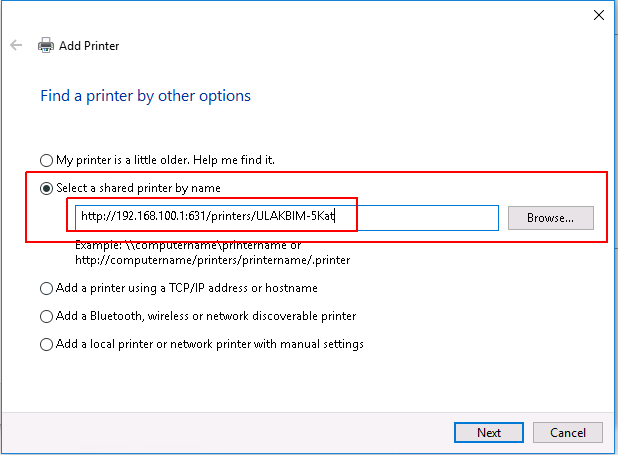Click the back arrow icon
The height and width of the screenshot is (455, 618).
15,46
